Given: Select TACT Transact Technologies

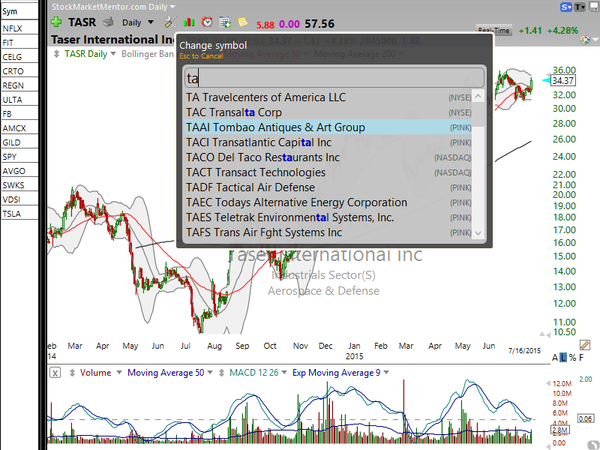Looking at the screenshot, I should pos(328,173).
